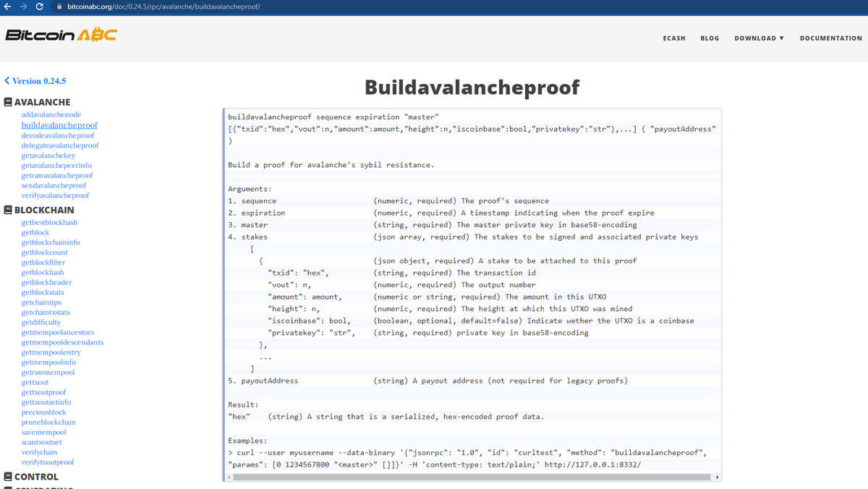Open getavalanchepeerinfo documentation
This screenshot has width=868, height=489.
coord(56,166)
